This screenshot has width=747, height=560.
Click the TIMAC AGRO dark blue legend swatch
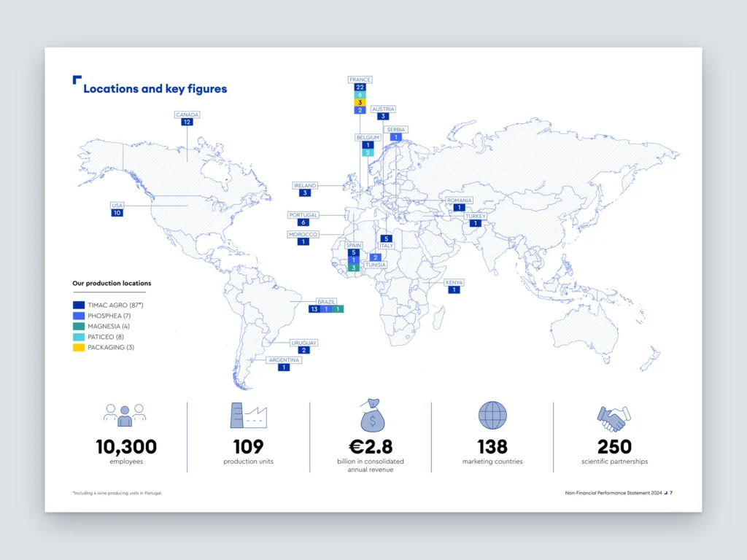(x=79, y=306)
